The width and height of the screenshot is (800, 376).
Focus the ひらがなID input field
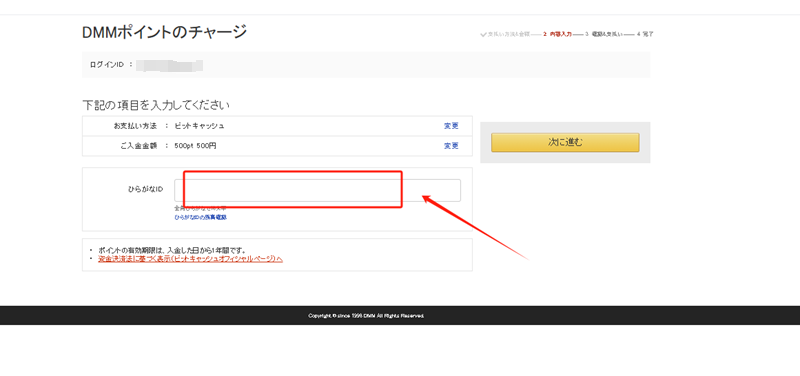click(x=317, y=190)
